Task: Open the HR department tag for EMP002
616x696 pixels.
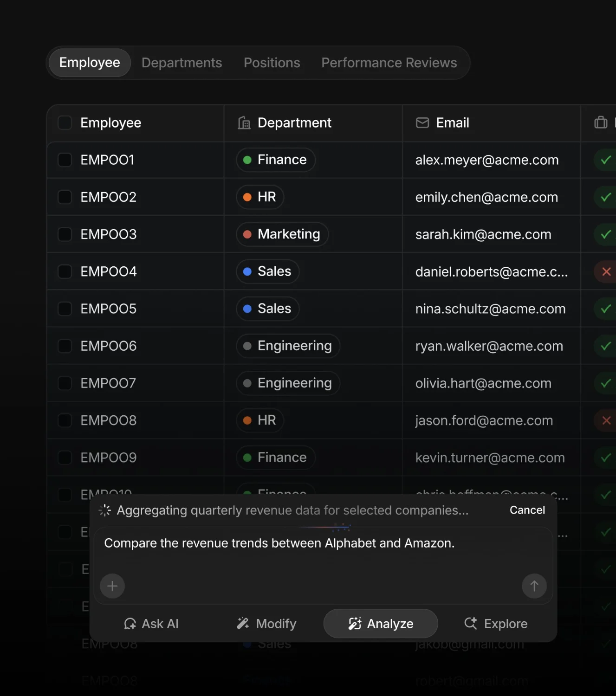Action: tap(260, 197)
